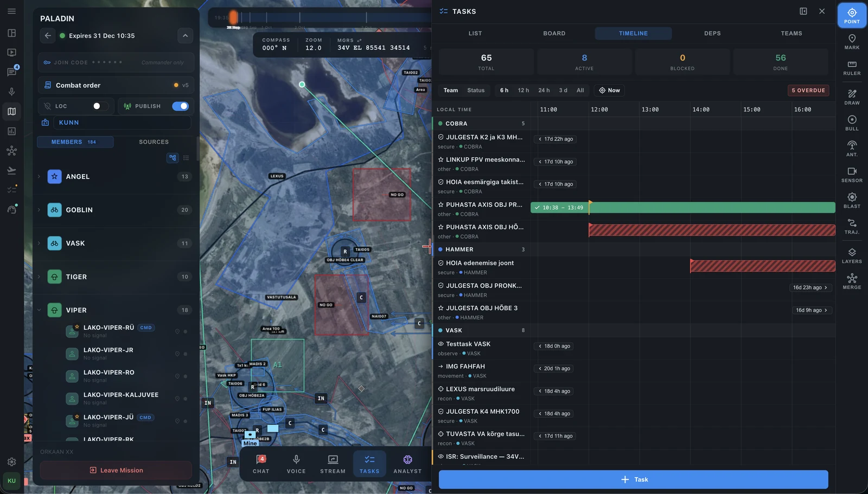This screenshot has width=868, height=494.
Task: Collapse the mission header chevron
Action: (x=185, y=36)
